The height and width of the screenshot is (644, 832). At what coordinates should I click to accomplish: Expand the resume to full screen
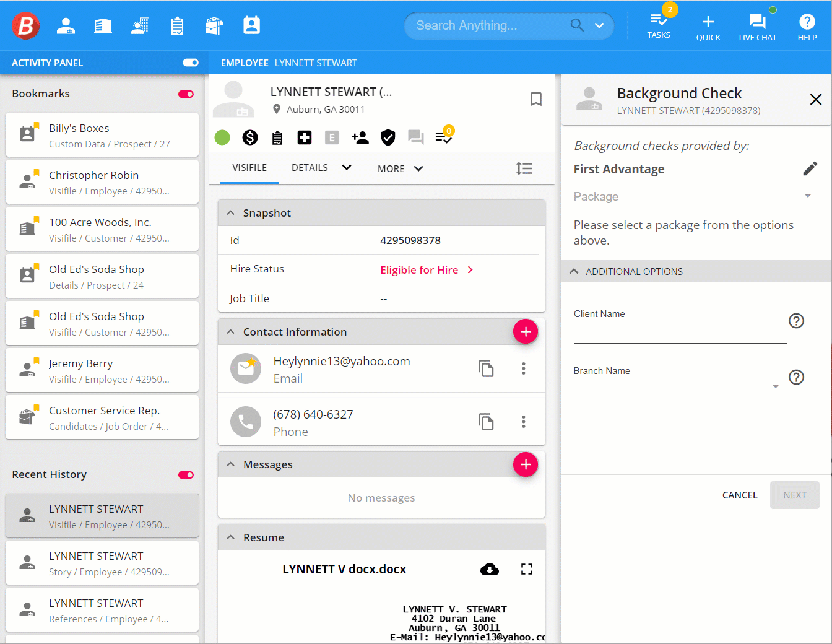click(x=527, y=569)
